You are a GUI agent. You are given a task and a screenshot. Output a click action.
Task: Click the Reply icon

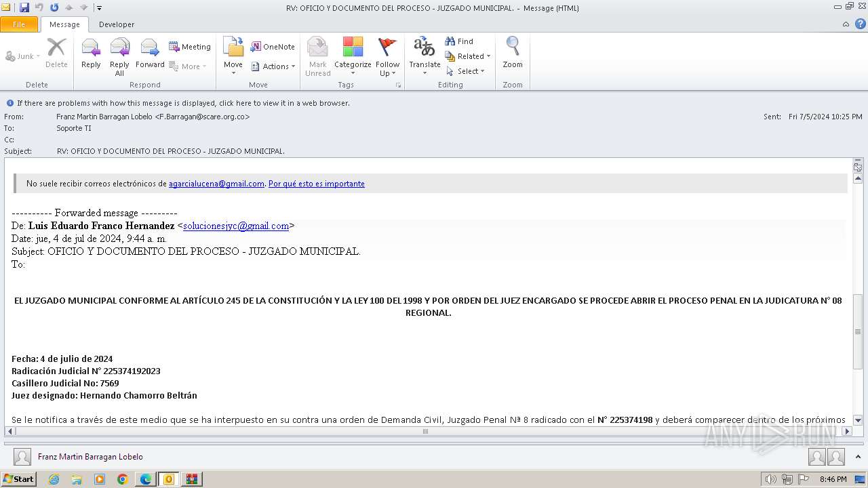91,54
